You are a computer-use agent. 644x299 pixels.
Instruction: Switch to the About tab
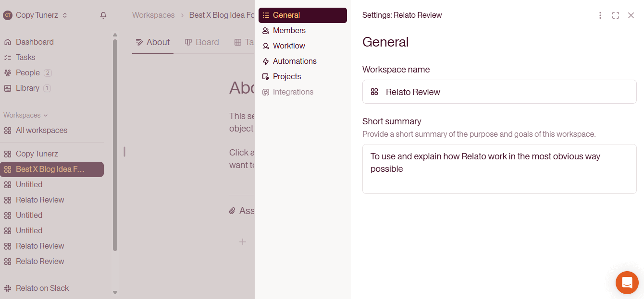point(153,42)
